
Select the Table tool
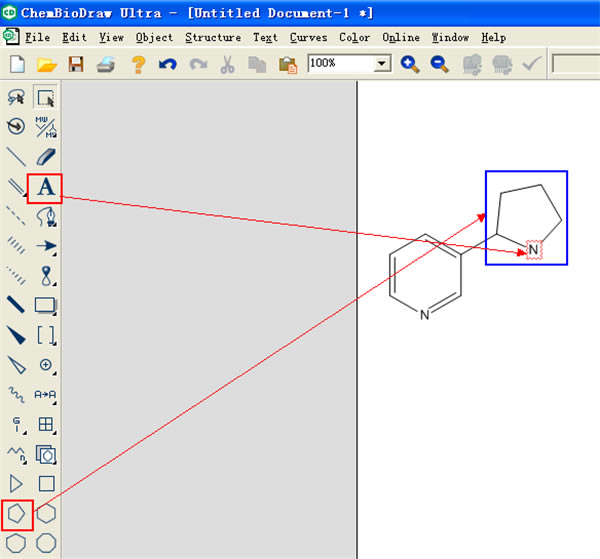46,424
